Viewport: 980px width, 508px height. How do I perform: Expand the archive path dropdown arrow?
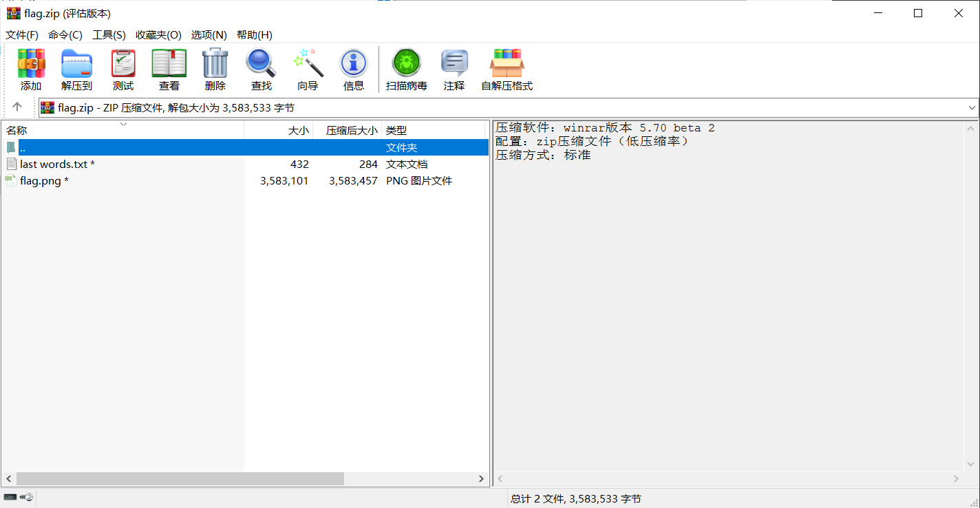[x=972, y=107]
